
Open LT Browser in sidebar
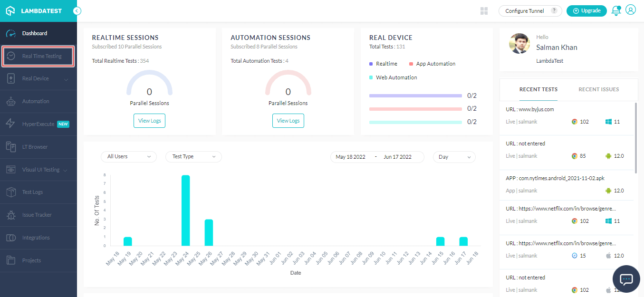[35, 147]
